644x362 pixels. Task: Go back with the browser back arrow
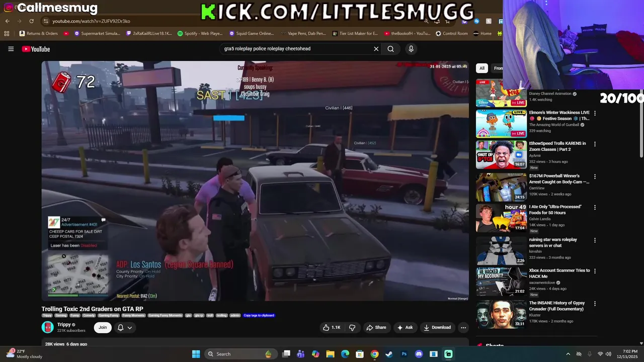pos(8,21)
